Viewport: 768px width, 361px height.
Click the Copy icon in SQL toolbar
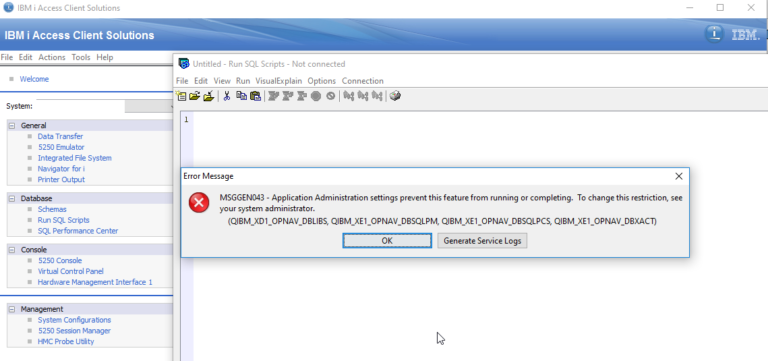click(x=241, y=96)
